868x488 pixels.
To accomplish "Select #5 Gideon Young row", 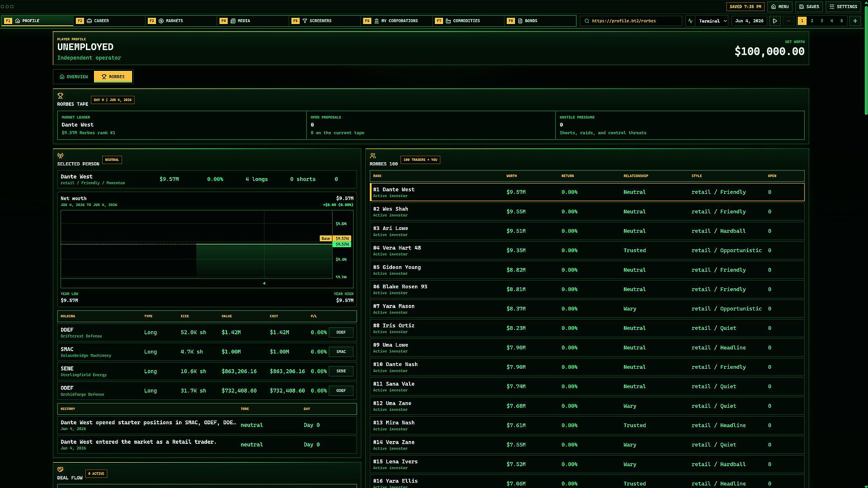I will [x=587, y=270].
